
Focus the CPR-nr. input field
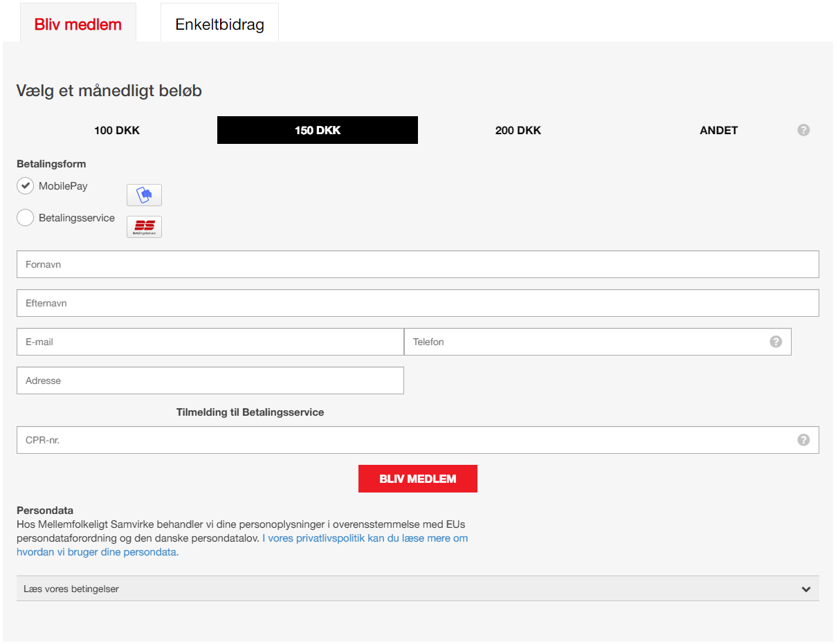tap(418, 440)
